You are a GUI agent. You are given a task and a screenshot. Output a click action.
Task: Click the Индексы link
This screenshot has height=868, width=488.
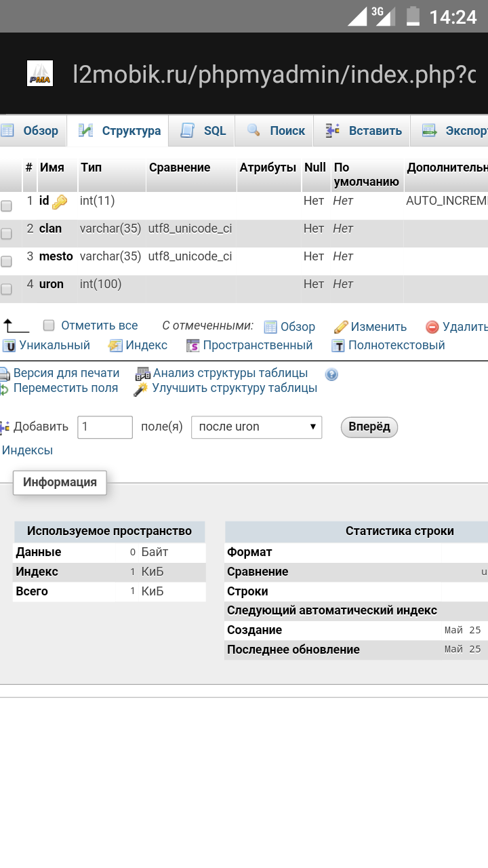pyautogui.click(x=27, y=450)
